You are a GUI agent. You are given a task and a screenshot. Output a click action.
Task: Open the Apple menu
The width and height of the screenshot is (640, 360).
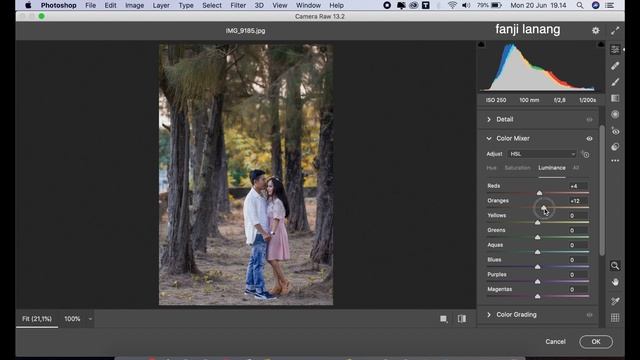(28, 5)
